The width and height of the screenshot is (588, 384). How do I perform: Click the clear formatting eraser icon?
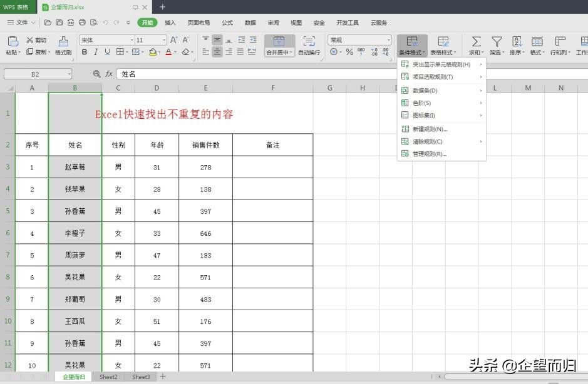tap(185, 52)
